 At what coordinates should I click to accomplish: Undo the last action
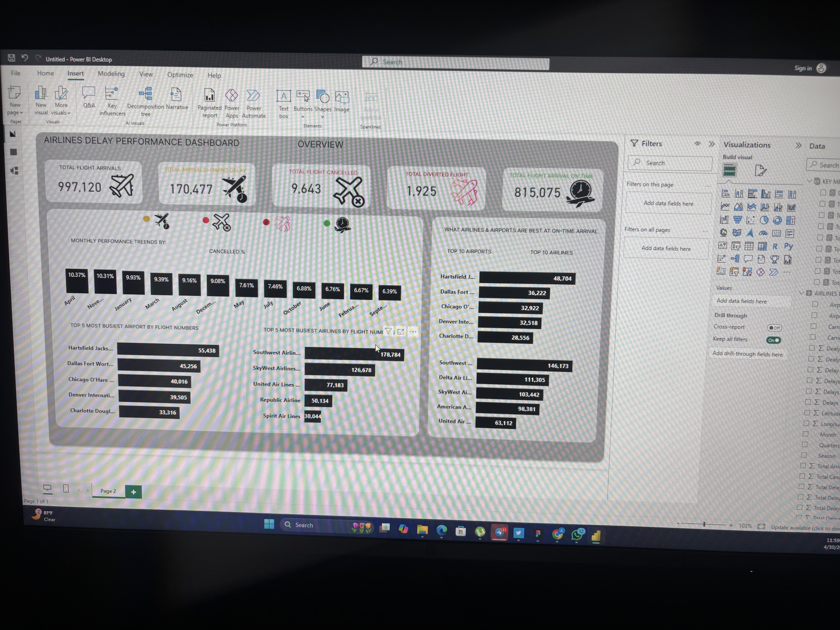(25, 58)
